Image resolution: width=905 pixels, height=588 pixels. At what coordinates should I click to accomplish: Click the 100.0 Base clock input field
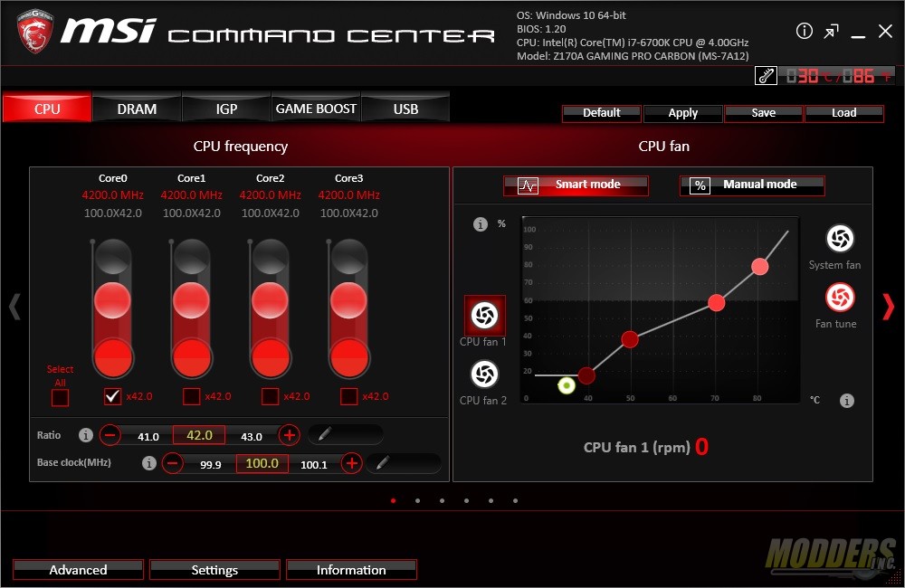(262, 463)
